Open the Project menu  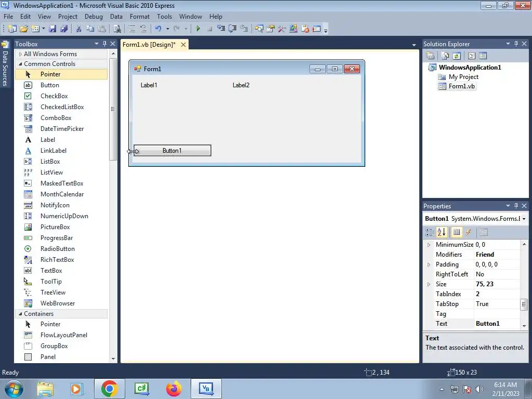68,16
